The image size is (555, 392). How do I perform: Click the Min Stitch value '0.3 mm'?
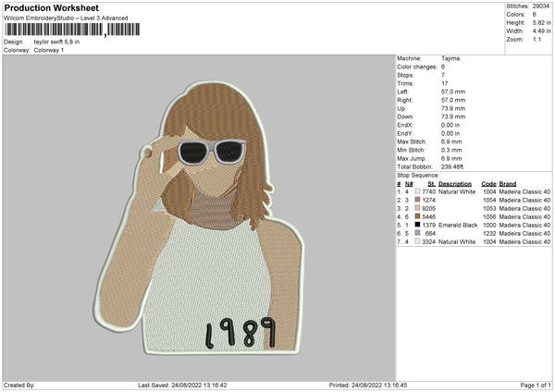[451, 150]
